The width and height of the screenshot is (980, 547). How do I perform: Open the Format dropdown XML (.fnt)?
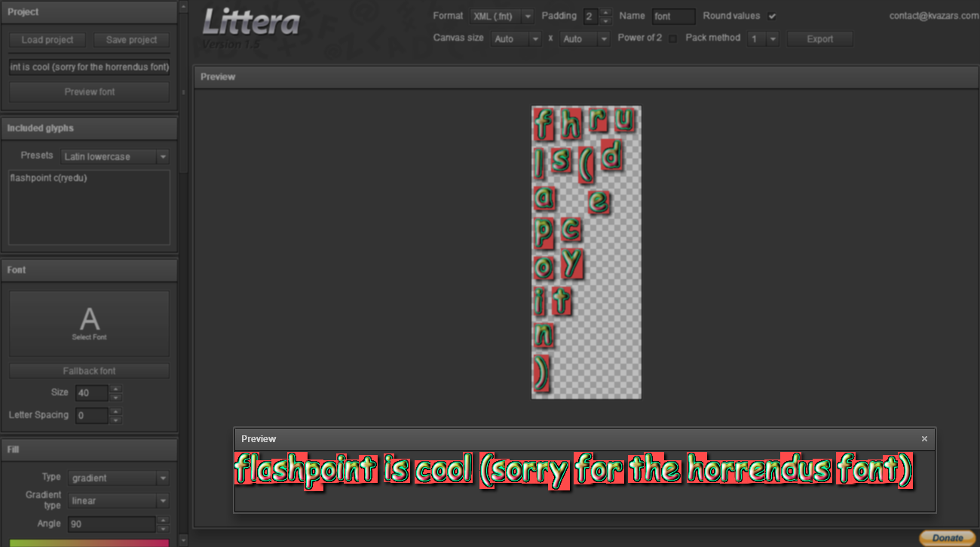[x=501, y=16]
